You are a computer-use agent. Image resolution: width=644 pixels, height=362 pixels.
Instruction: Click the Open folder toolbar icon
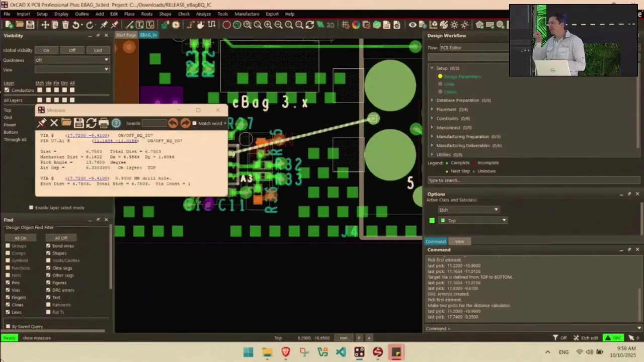point(19,25)
